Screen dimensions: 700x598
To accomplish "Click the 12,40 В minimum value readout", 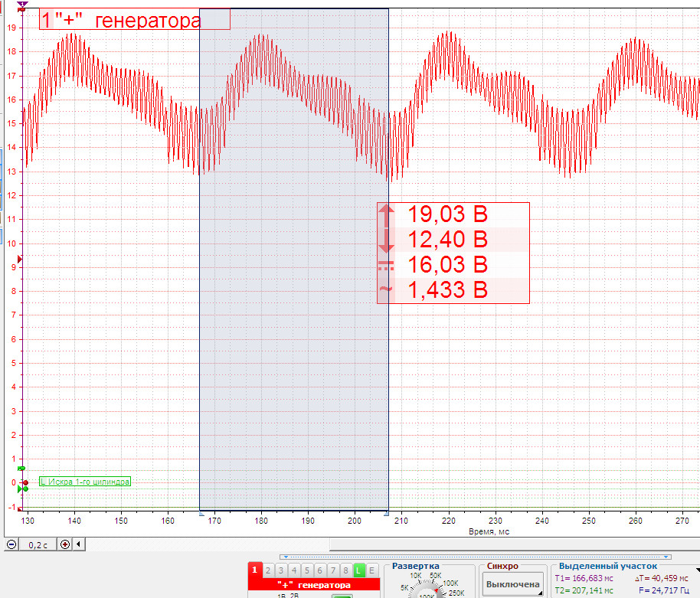I will tap(448, 240).
